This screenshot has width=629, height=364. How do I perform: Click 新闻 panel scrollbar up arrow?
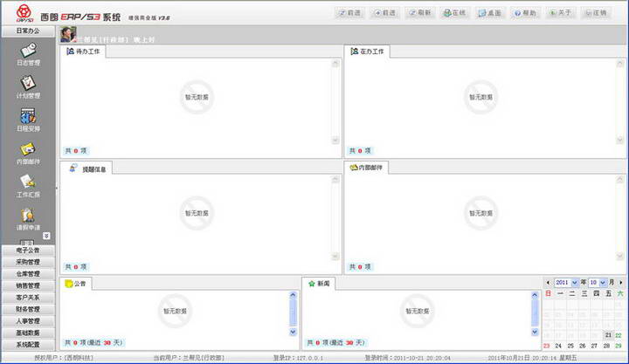click(x=535, y=295)
